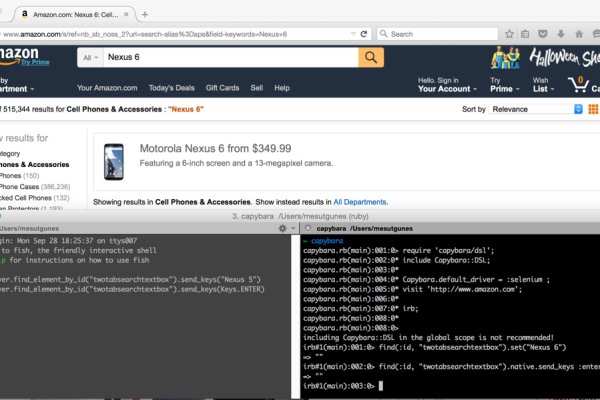Click the Amazon search text field
The width and height of the screenshot is (600, 400).
(x=230, y=58)
